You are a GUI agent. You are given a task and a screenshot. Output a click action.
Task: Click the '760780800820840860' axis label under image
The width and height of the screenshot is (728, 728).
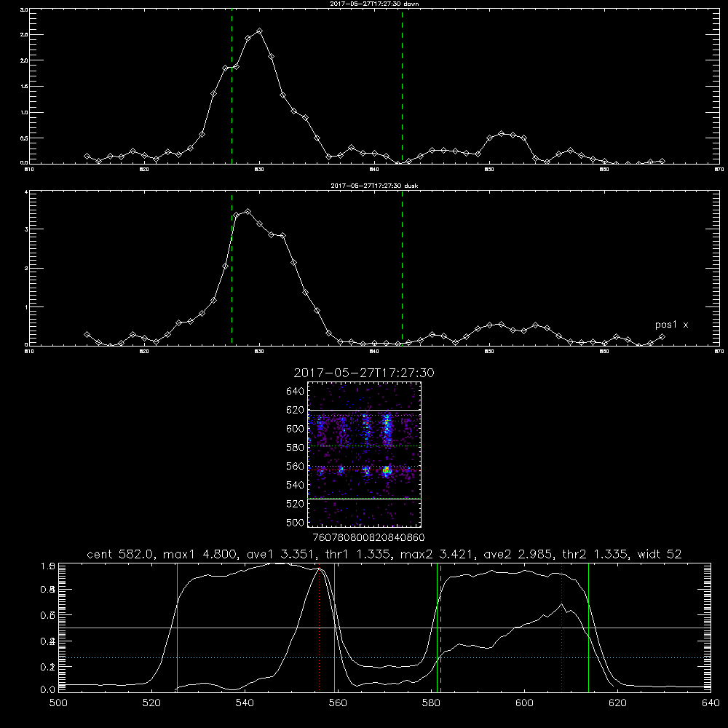pos(368,538)
